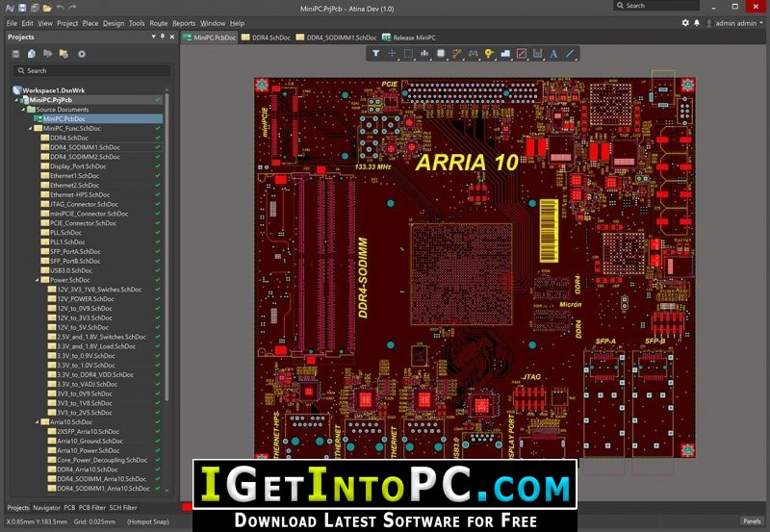
Task: Open application settings gear at top right
Action: pos(685,23)
